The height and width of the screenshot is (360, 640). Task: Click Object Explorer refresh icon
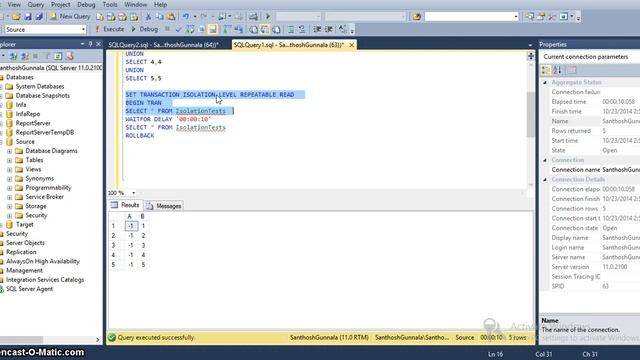pyautogui.click(x=58, y=56)
